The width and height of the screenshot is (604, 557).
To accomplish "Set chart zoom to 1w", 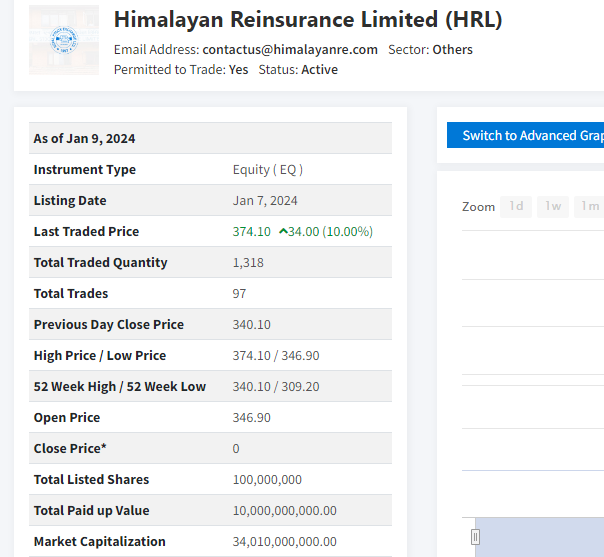I will pyautogui.click(x=553, y=207).
